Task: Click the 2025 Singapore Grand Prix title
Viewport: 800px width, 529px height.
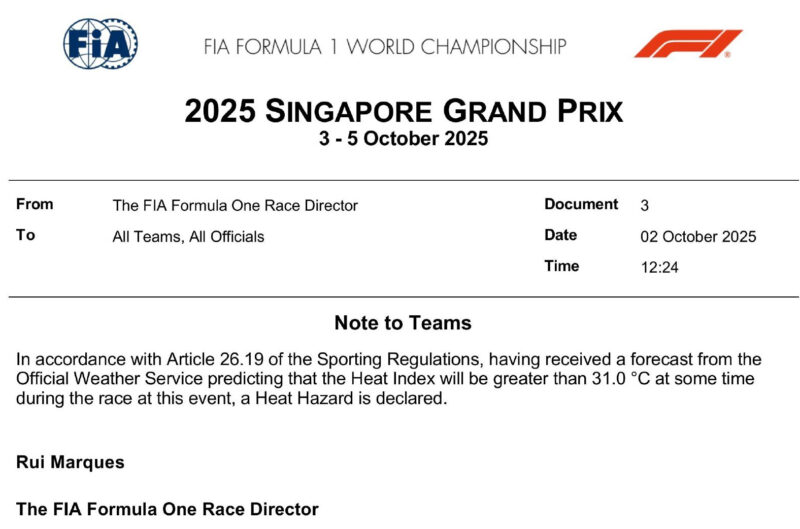Action: point(403,111)
